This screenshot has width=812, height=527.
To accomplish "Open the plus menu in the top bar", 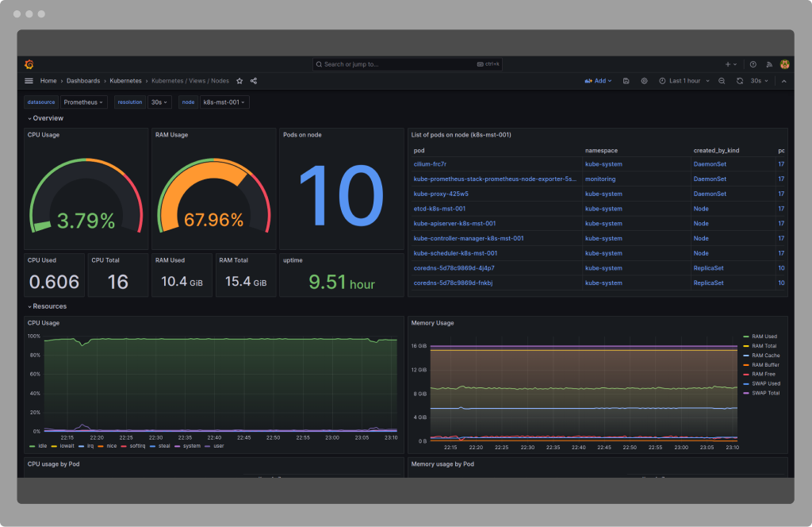I will 729,63.
